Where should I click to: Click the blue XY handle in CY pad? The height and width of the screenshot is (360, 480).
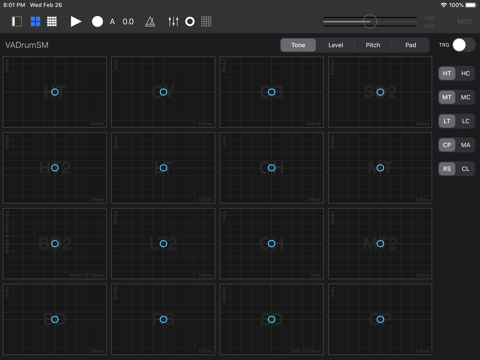pyautogui.click(x=163, y=92)
